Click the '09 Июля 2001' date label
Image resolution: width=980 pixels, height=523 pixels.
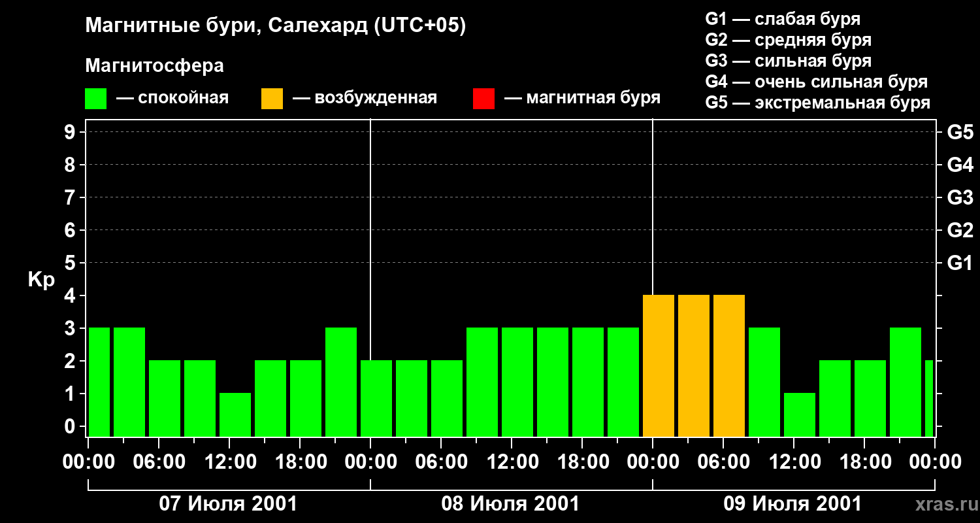pos(792,504)
